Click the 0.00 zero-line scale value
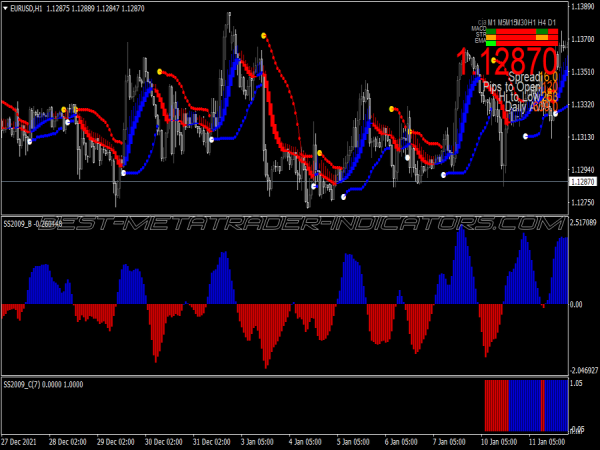The height and width of the screenshot is (450, 600). pos(576,304)
